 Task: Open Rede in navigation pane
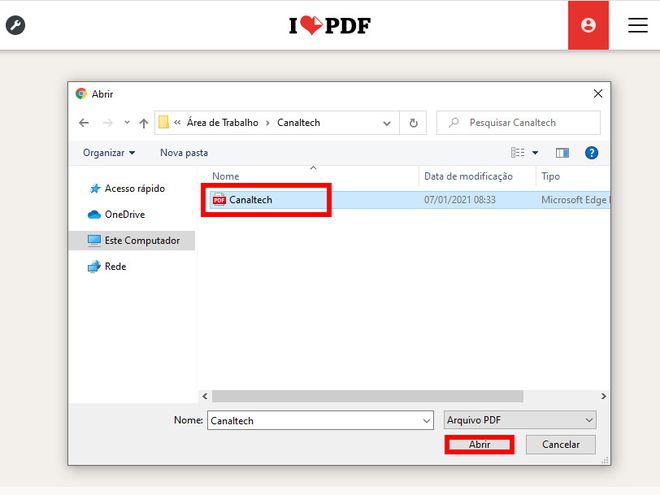pos(115,266)
